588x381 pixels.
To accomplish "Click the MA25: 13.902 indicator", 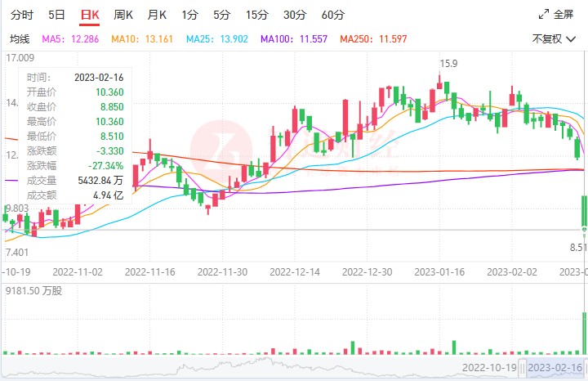I will point(217,39).
